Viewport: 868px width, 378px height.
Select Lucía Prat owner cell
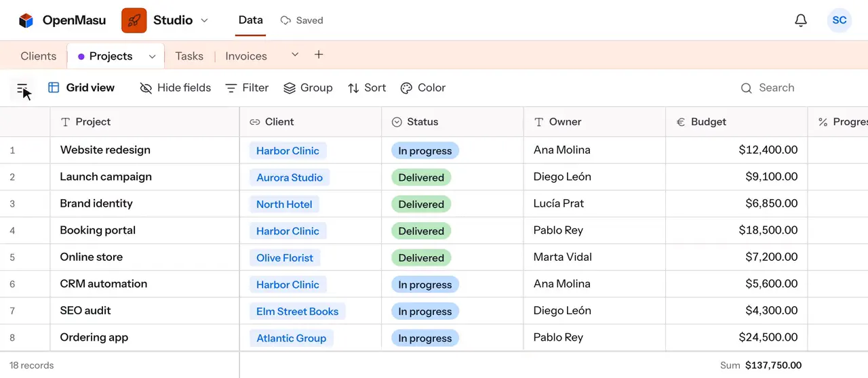[595, 204]
